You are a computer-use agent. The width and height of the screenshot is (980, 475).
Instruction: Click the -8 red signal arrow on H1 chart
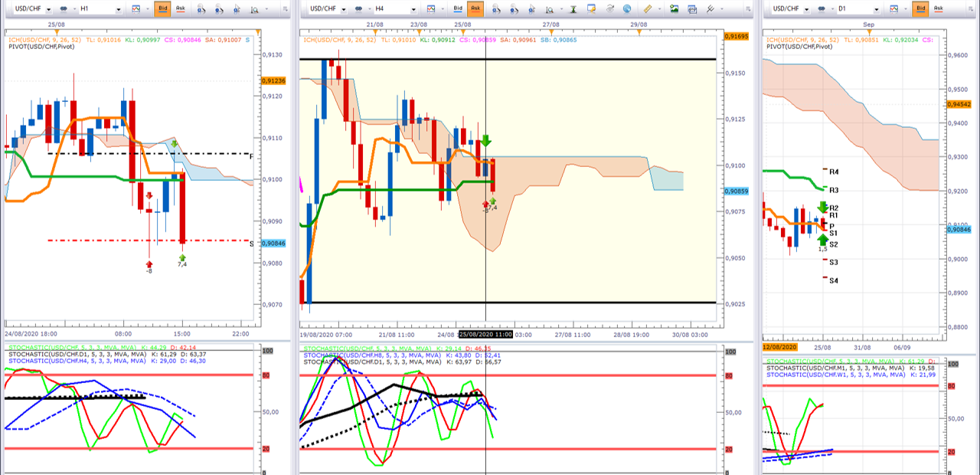(x=149, y=264)
